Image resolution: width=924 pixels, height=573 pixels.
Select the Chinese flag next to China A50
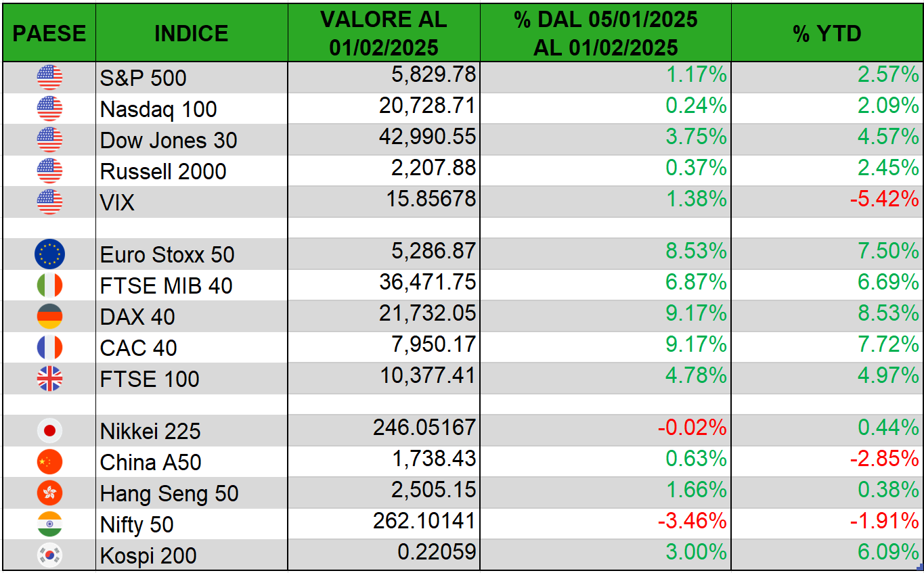49,462
